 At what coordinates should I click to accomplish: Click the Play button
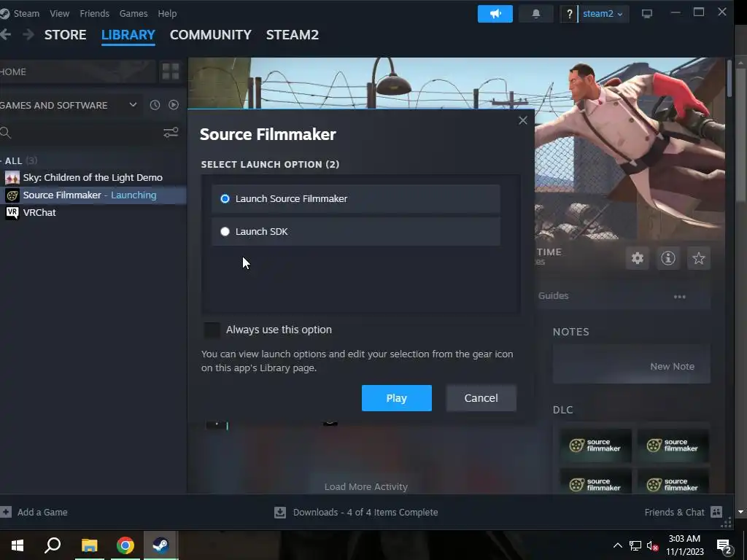coord(396,398)
